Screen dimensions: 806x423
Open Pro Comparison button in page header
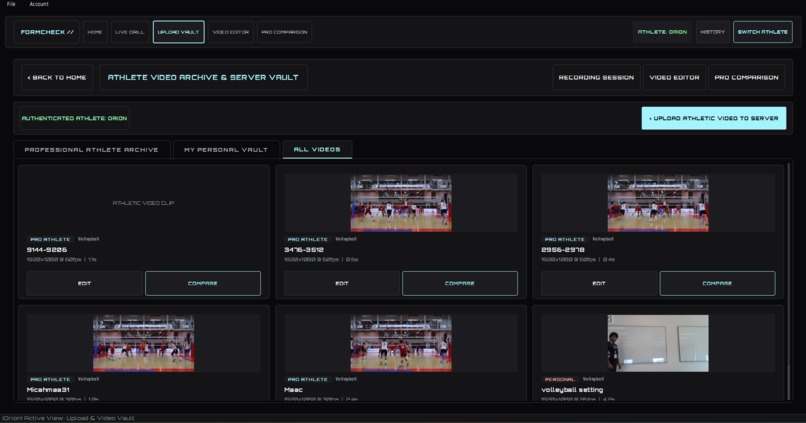click(x=746, y=78)
